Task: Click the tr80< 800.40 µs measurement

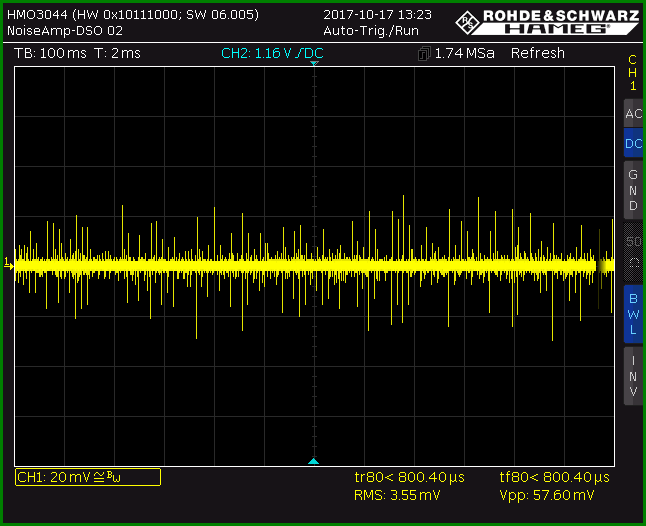Action: [410, 477]
